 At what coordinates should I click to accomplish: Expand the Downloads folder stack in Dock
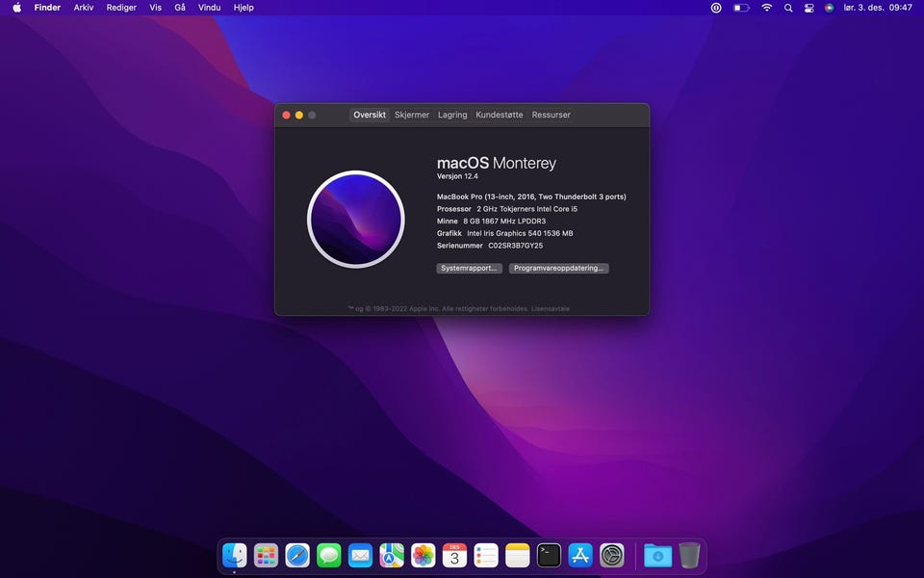coord(658,555)
